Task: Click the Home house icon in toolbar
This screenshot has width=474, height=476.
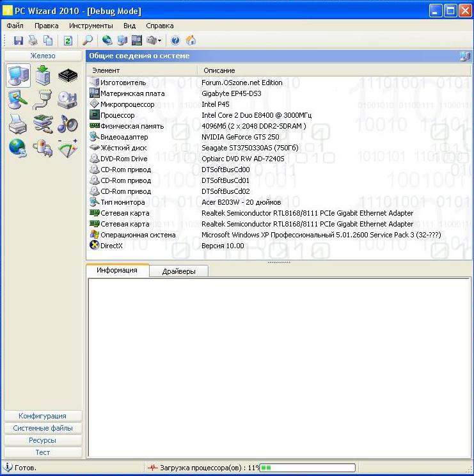Action: [x=190, y=40]
